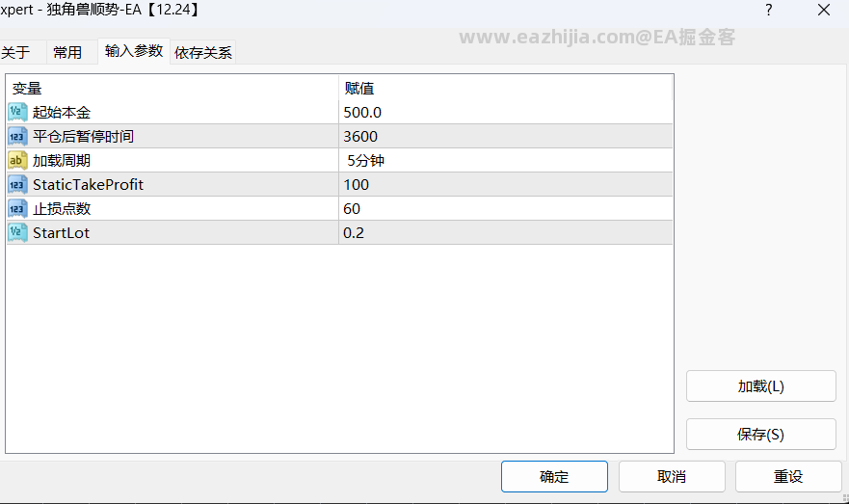Click the integer icon beside 平仓后暂停时间

(17, 137)
